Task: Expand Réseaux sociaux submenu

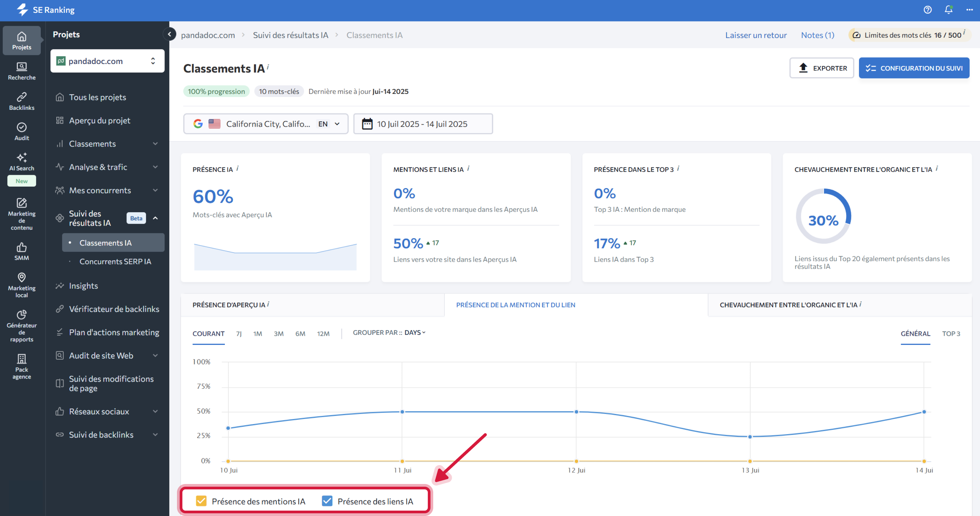Action: 156,411
